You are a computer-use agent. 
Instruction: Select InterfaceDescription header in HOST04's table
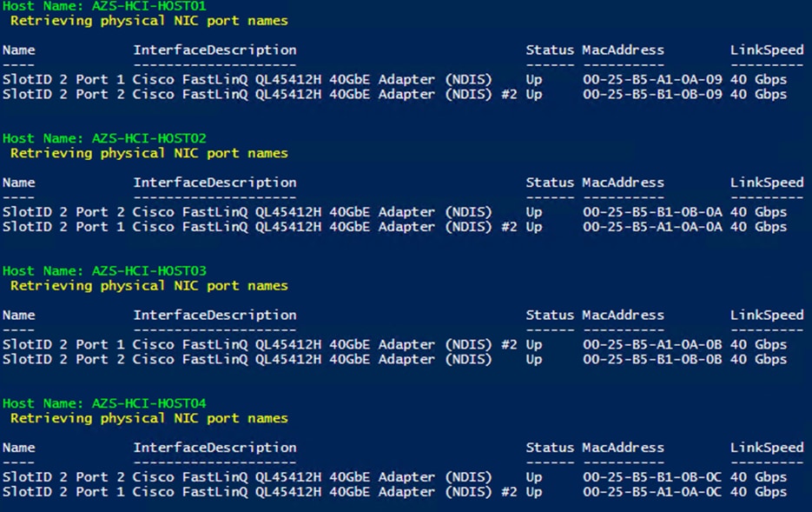pyautogui.click(x=215, y=448)
